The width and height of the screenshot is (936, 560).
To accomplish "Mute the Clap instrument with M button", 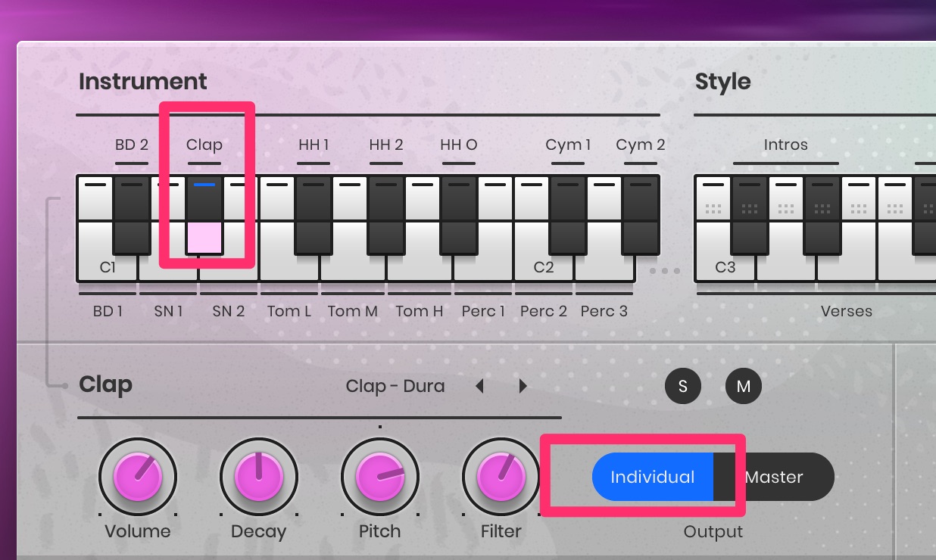I will [743, 387].
